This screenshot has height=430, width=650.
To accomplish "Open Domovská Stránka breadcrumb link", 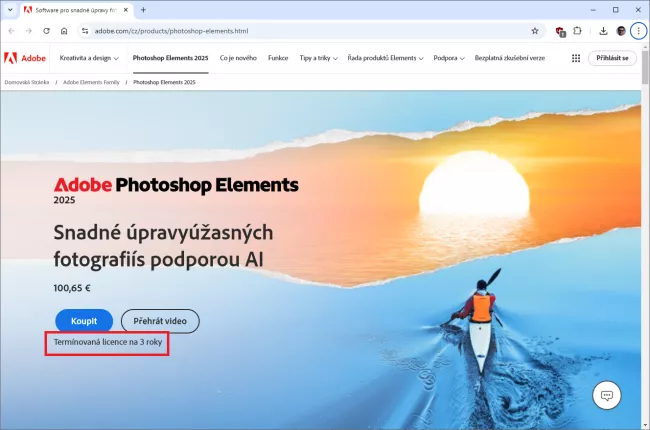I will pos(27,83).
